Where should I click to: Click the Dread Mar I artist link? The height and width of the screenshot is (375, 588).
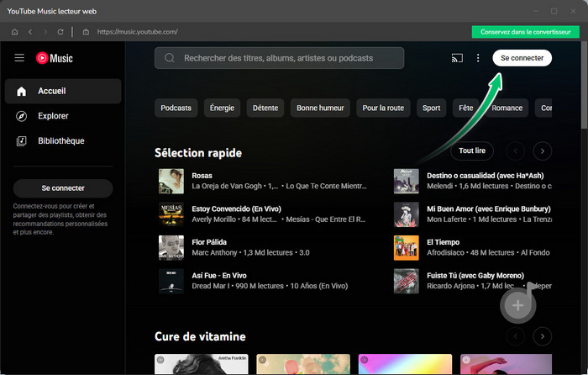pyautogui.click(x=211, y=286)
